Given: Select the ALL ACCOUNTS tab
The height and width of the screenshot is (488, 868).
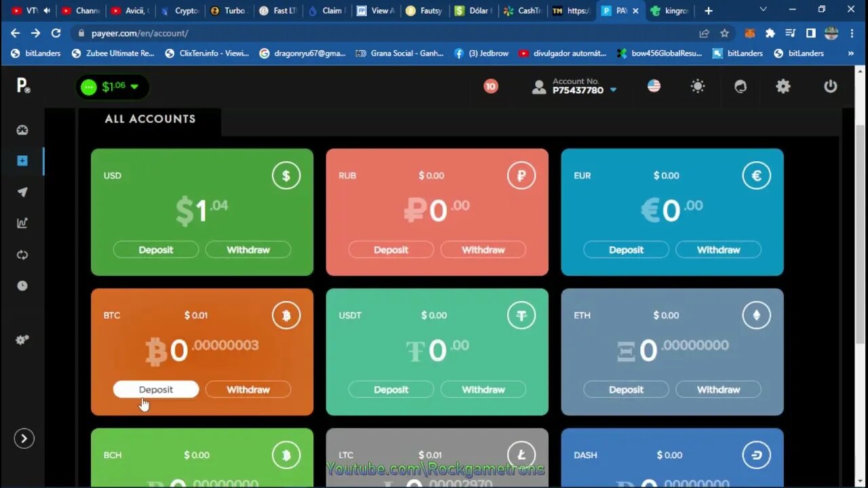Looking at the screenshot, I should [x=150, y=119].
